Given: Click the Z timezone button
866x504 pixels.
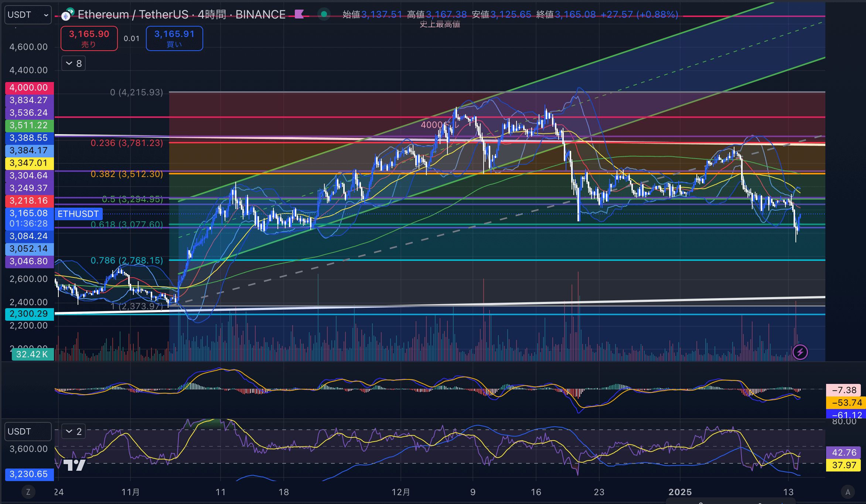Looking at the screenshot, I should pyautogui.click(x=28, y=492).
